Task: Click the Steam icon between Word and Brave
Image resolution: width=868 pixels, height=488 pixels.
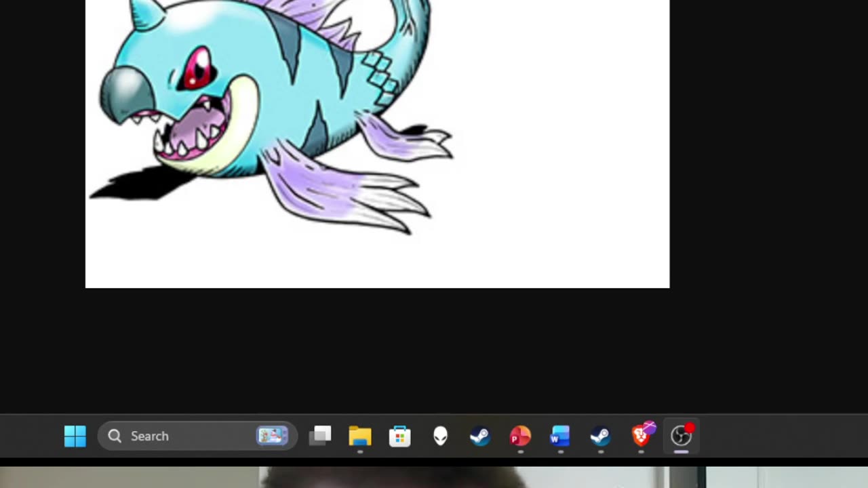Action: [600, 436]
